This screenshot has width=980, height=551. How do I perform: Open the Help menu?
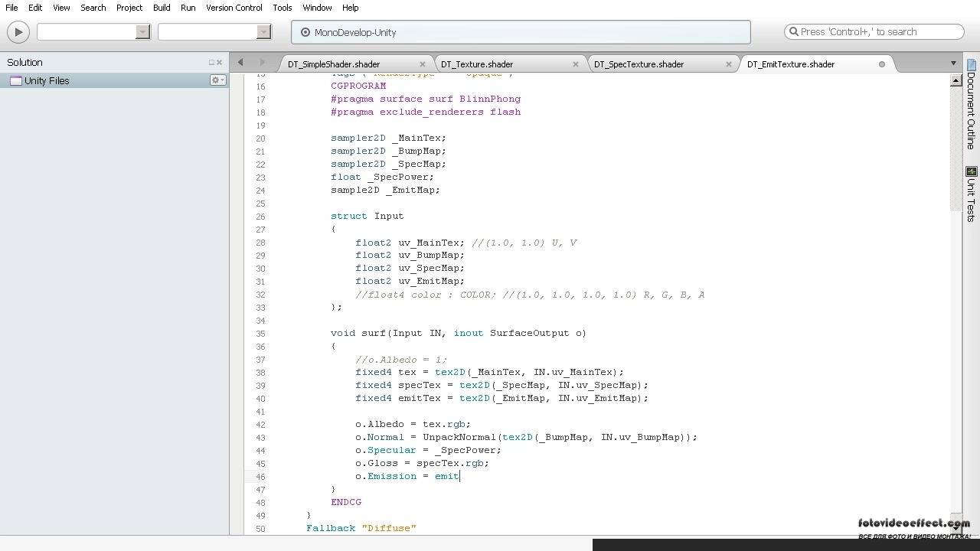point(351,8)
